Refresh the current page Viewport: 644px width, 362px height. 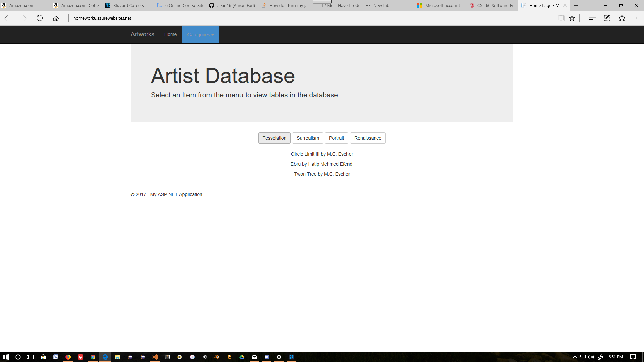pyautogui.click(x=40, y=18)
